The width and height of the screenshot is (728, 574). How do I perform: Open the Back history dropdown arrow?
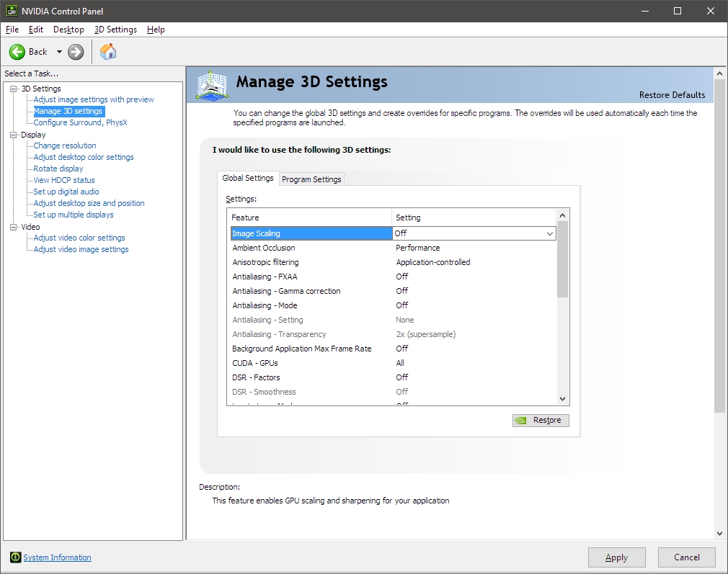(x=59, y=52)
